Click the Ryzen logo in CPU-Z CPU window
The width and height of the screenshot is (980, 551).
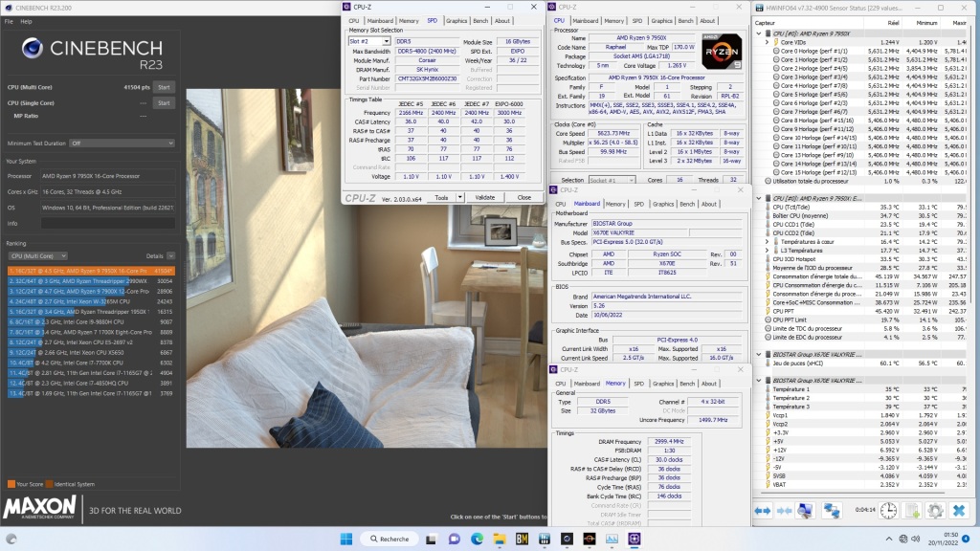coord(722,52)
